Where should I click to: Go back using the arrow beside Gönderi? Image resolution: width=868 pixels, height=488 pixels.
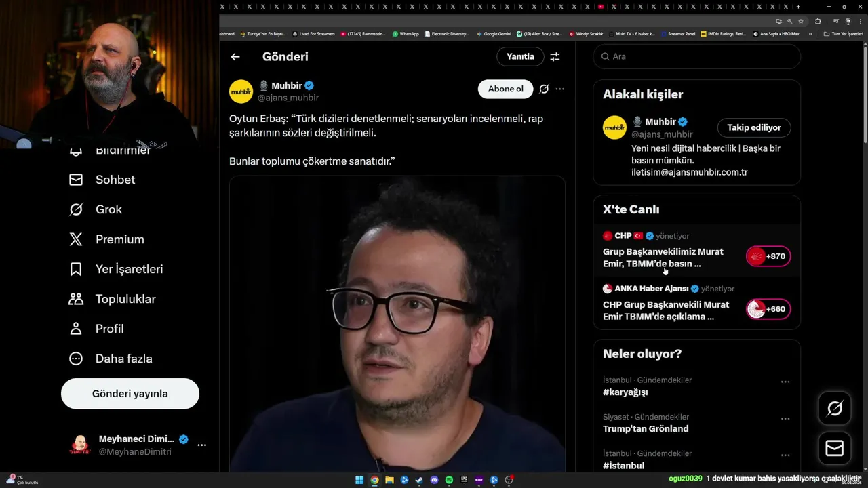(235, 57)
